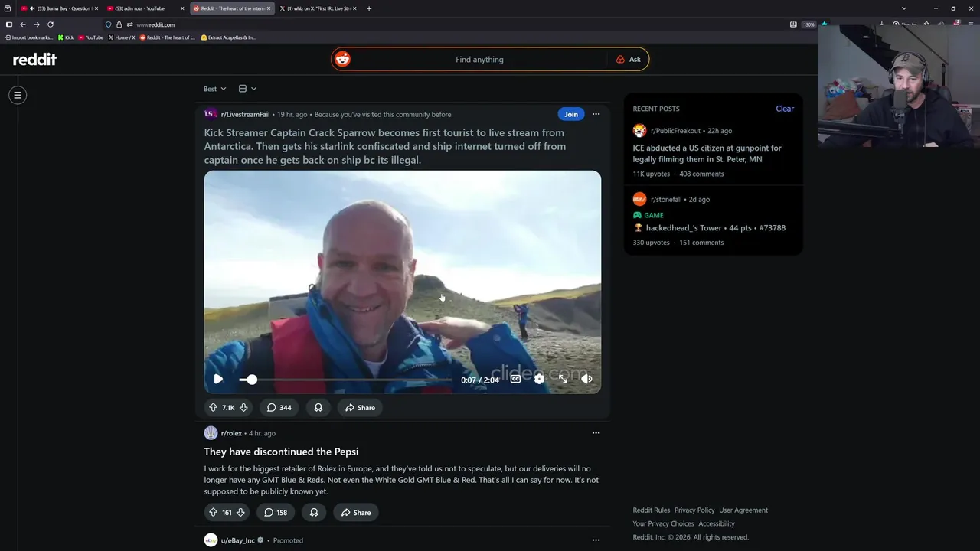
Task: Open the Reddit home logo
Action: coord(34,60)
